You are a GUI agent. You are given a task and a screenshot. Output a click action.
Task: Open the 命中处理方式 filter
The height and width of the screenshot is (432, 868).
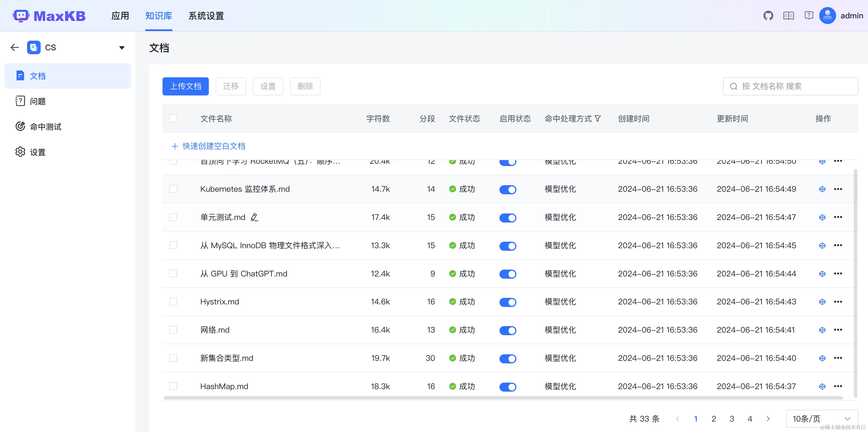(598, 118)
